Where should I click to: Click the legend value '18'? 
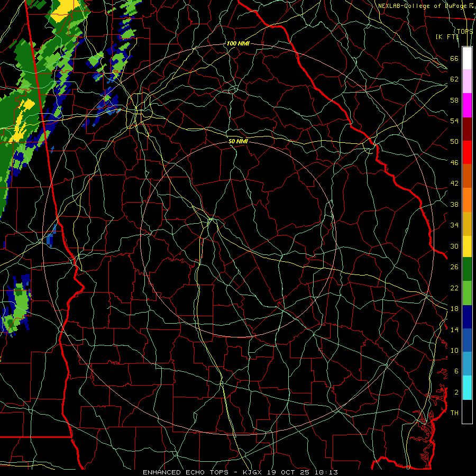(454, 309)
